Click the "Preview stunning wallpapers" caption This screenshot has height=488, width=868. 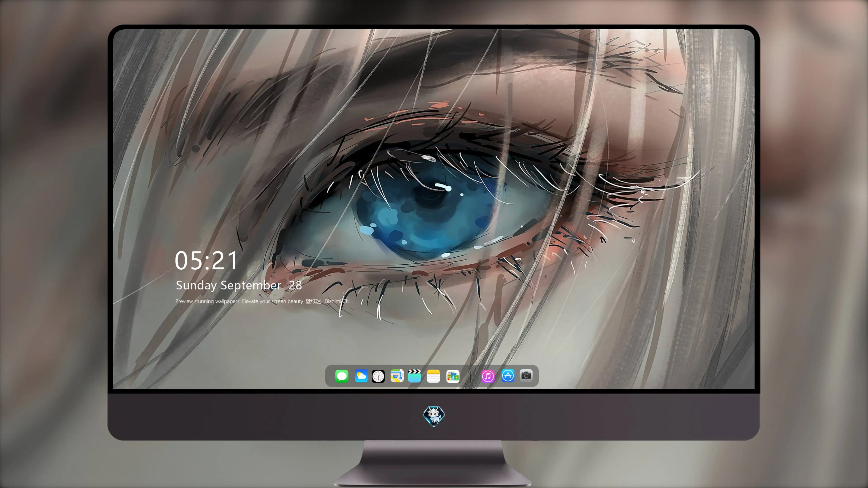(x=262, y=301)
